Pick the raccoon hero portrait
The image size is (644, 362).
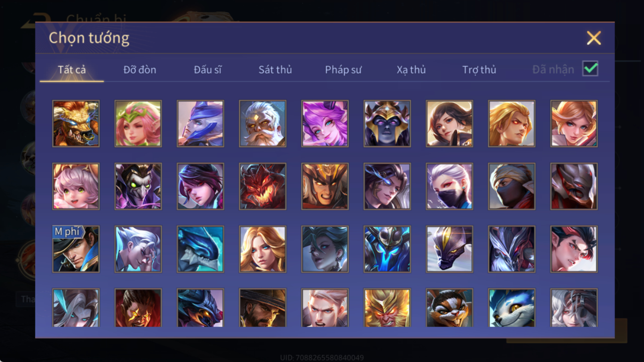pyautogui.click(x=449, y=308)
